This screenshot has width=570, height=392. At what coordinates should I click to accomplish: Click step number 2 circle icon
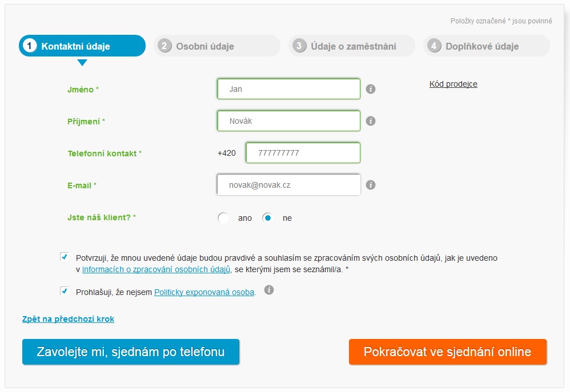click(x=164, y=46)
